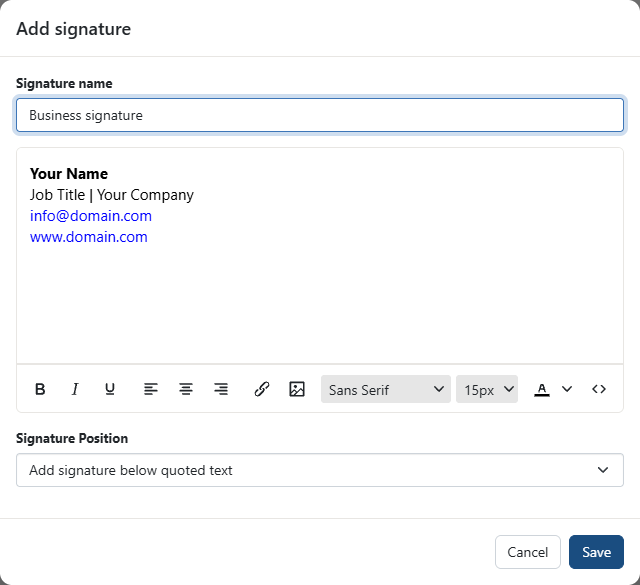Insert a hyperlink with the link icon
The image size is (640, 585).
pos(262,389)
